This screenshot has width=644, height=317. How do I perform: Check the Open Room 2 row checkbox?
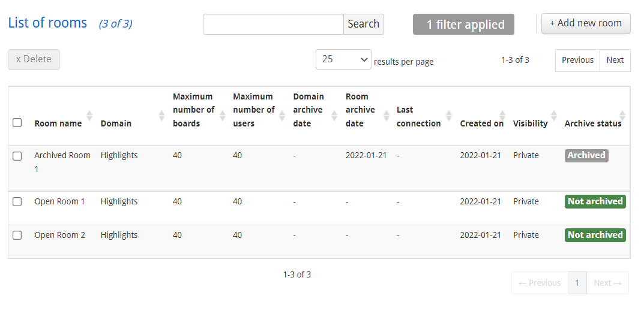pos(17,236)
